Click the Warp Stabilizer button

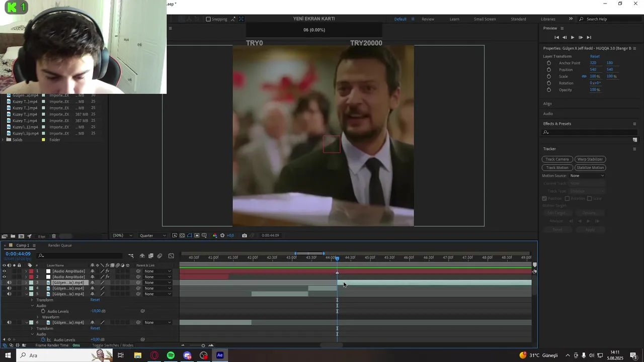pos(590,159)
